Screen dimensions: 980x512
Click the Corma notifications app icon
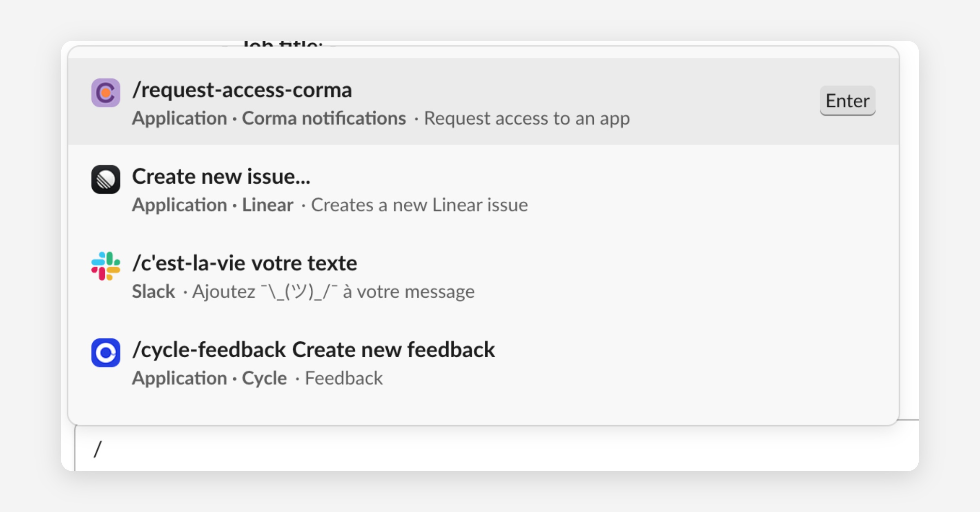105,93
